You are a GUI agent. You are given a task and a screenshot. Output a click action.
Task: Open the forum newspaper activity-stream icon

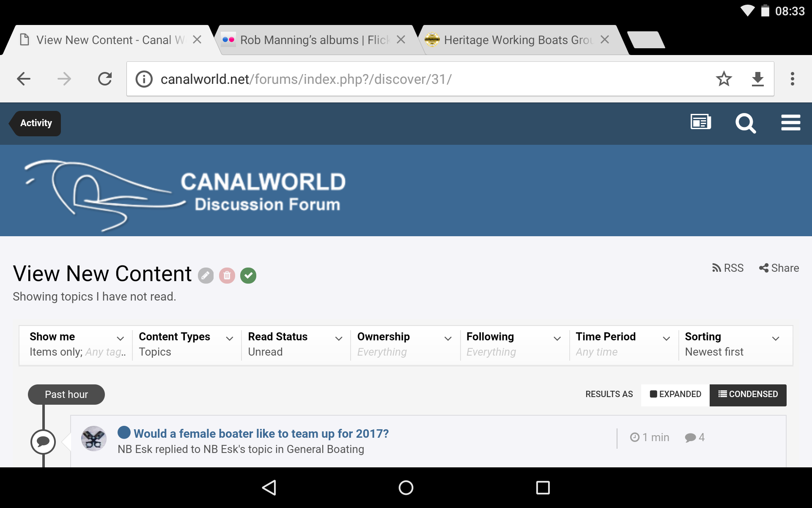701,123
